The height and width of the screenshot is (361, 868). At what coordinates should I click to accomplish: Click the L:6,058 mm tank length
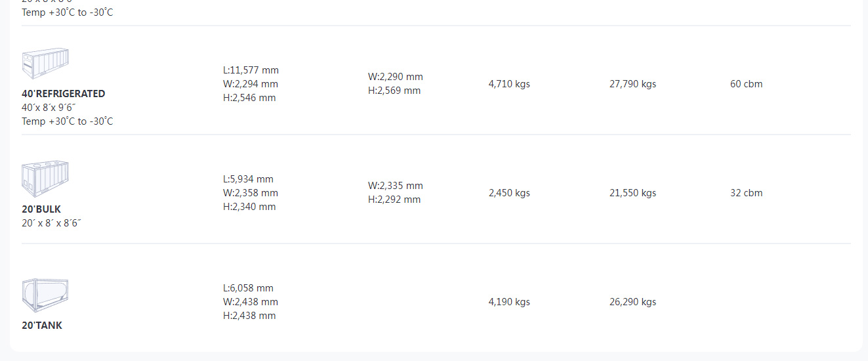pos(248,288)
